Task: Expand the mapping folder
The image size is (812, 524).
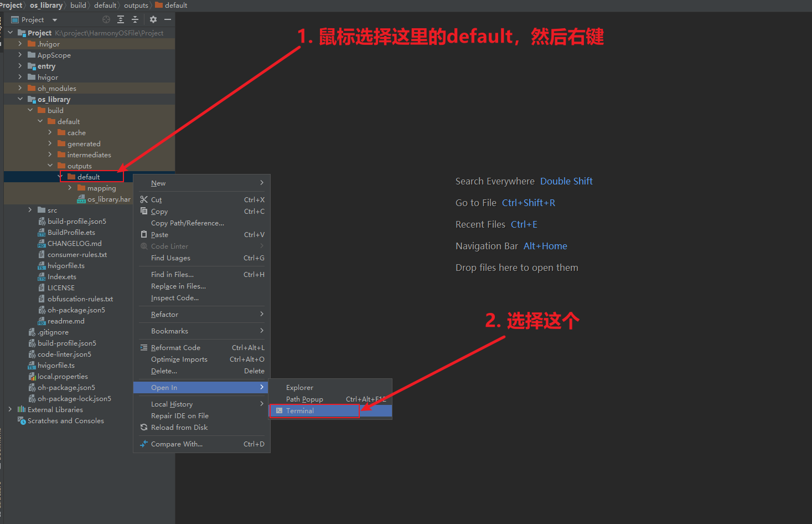Action: pyautogui.click(x=70, y=187)
